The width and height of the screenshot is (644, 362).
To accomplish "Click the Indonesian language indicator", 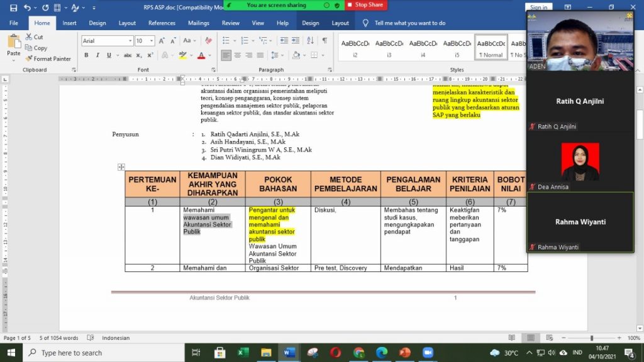I will 116,337.
